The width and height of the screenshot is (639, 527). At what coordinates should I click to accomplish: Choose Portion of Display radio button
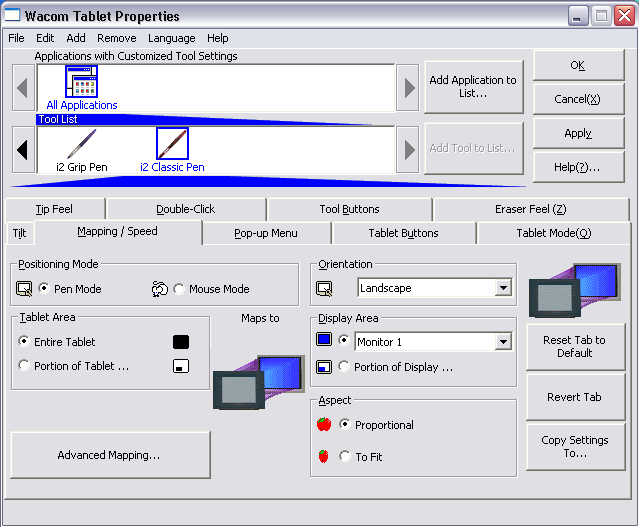pyautogui.click(x=344, y=366)
